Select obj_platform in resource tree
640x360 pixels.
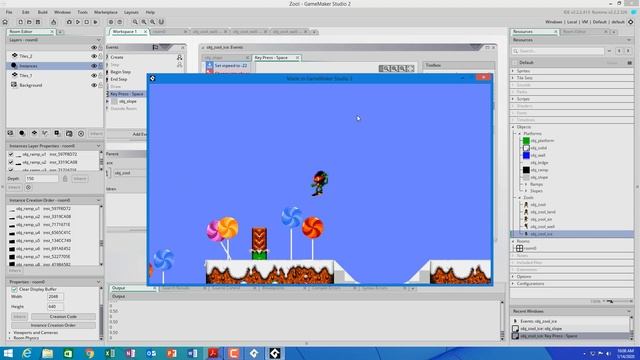tap(542, 141)
